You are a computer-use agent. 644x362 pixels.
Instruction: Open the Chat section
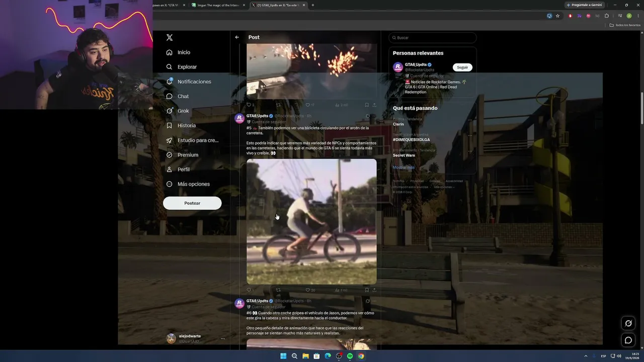(177, 96)
